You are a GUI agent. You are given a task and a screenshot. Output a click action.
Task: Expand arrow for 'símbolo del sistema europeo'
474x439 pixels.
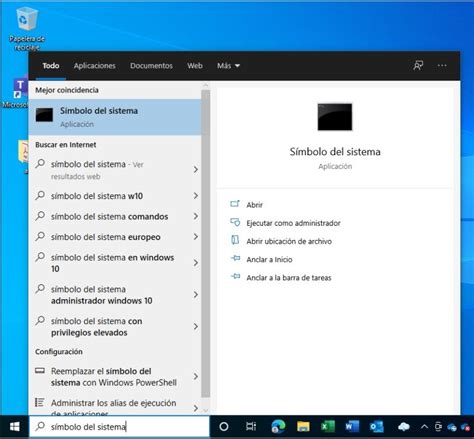(x=196, y=237)
